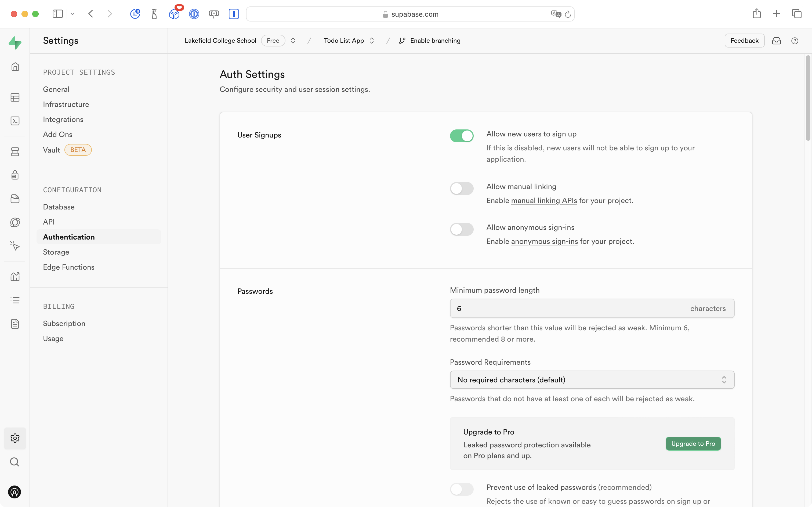Open the Storage sidebar icon
This screenshot has width=812, height=507.
tap(15, 199)
